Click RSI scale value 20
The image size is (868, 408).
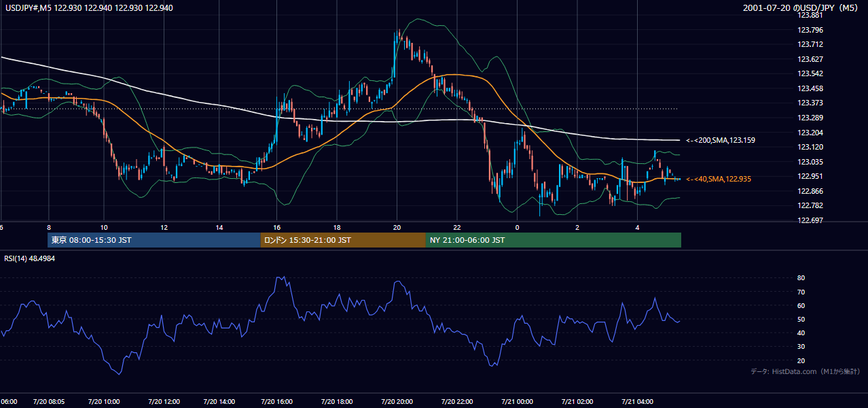[801, 360]
